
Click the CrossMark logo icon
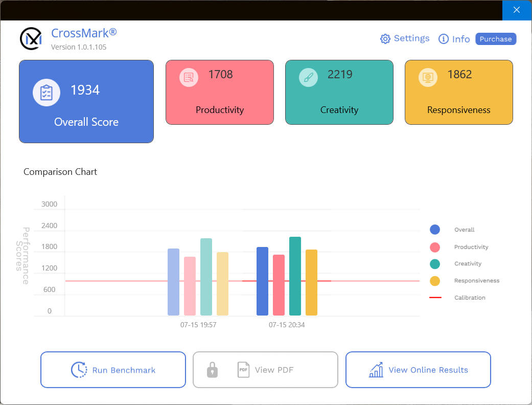31,39
